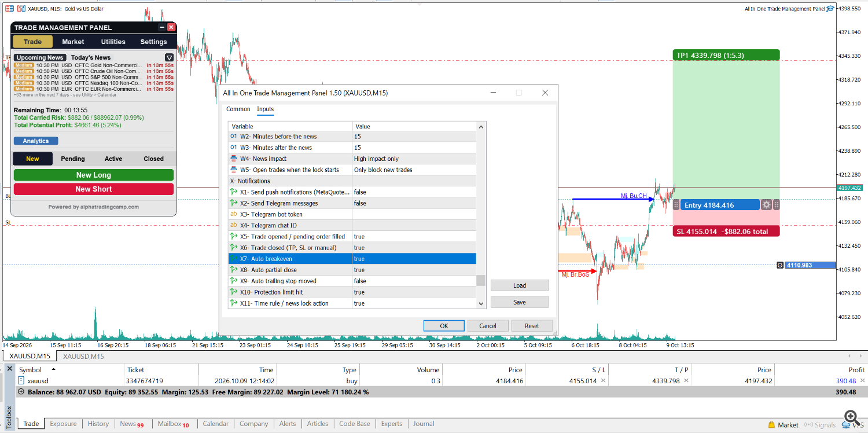Switch to the Common tab in the dialog
868x433 pixels.
point(238,109)
